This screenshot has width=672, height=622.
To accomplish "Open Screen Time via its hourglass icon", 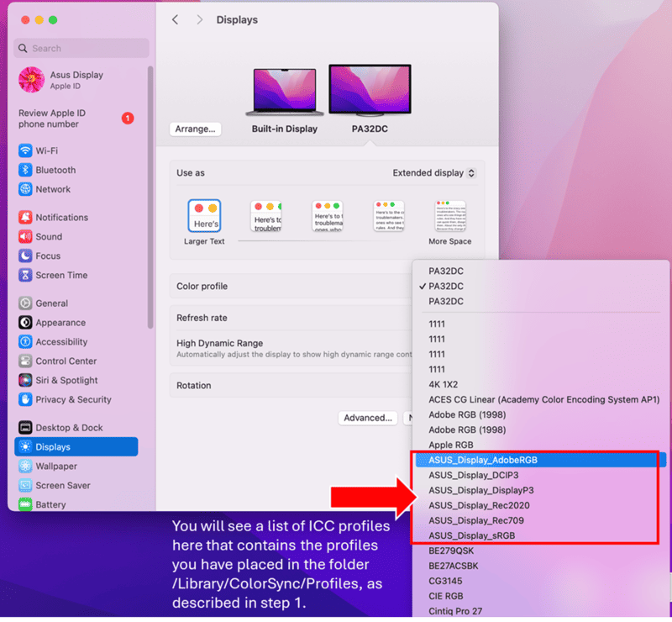I will click(25, 276).
